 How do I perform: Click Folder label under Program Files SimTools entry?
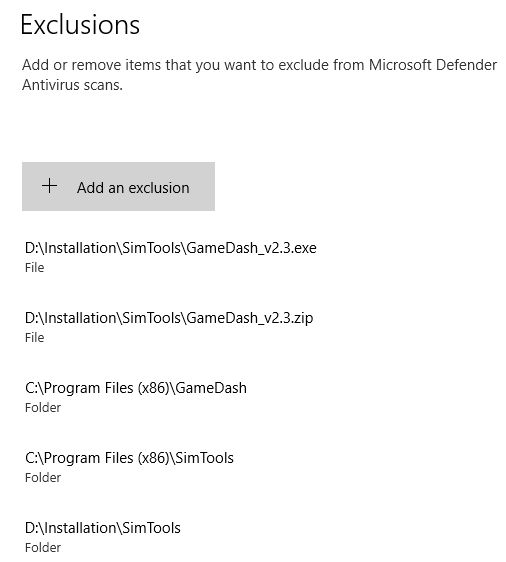tap(43, 477)
